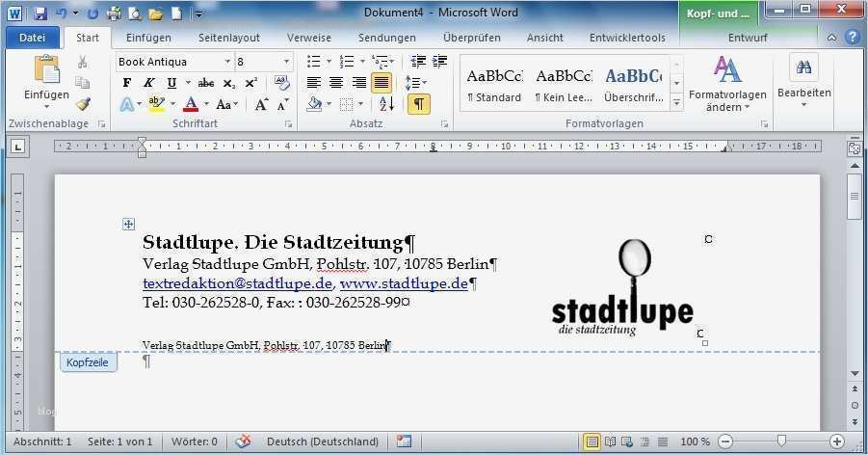
Task: Open numbered list dropdown arrow
Action: pyautogui.click(x=362, y=62)
